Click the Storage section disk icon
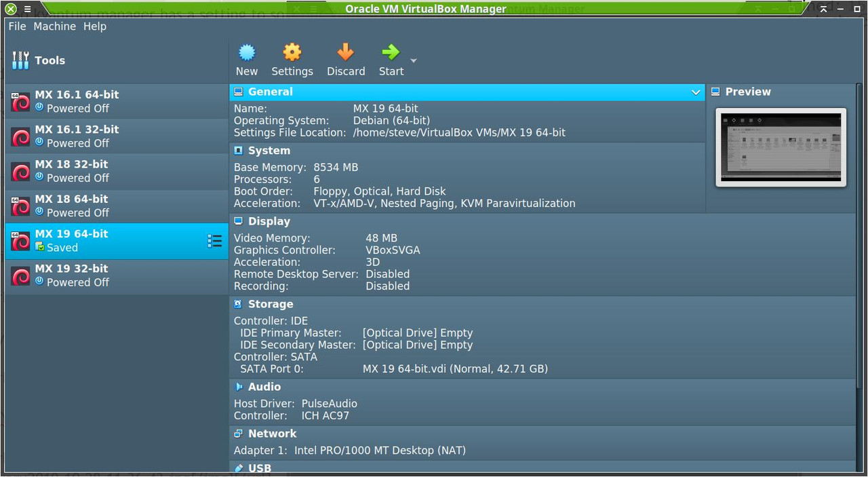Viewport: 868px width, 477px height. (239, 304)
